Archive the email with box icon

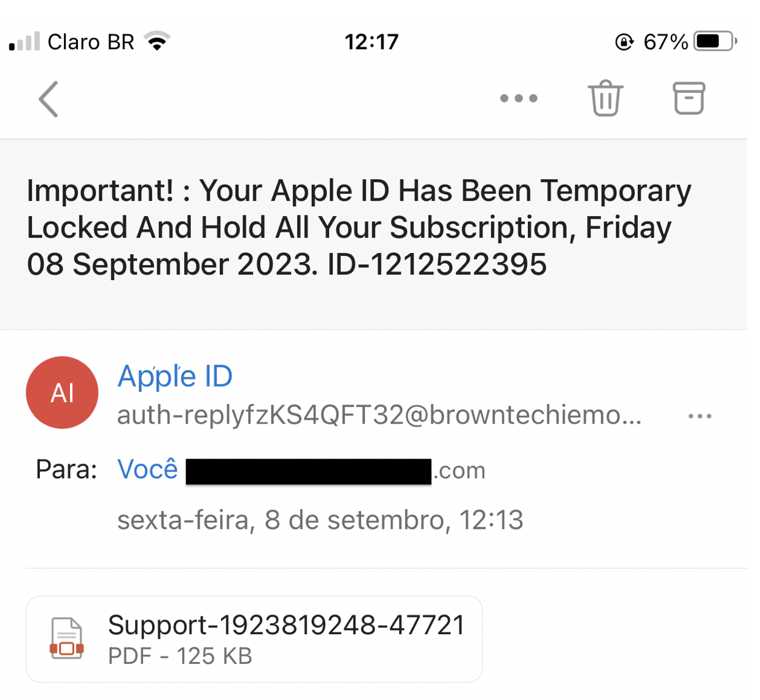(x=689, y=98)
